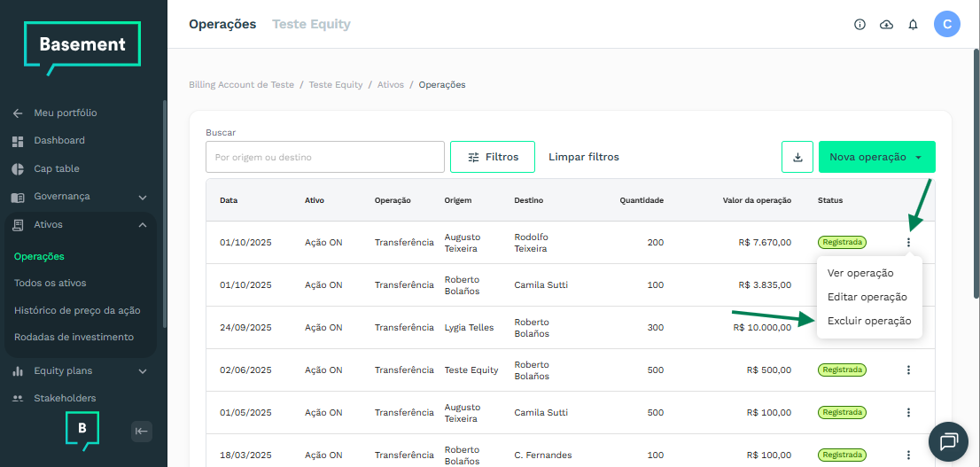
Task: Choose Editar operação in the context menu
Action: click(x=867, y=297)
